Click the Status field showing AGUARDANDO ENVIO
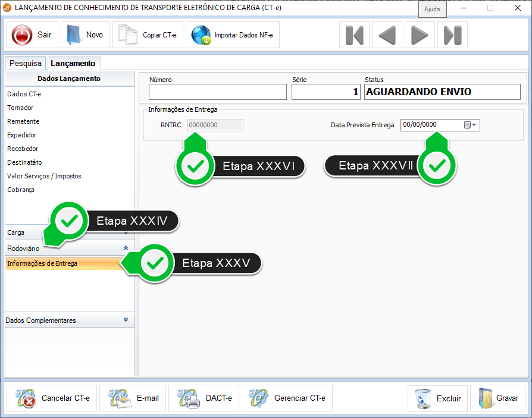 coord(442,92)
